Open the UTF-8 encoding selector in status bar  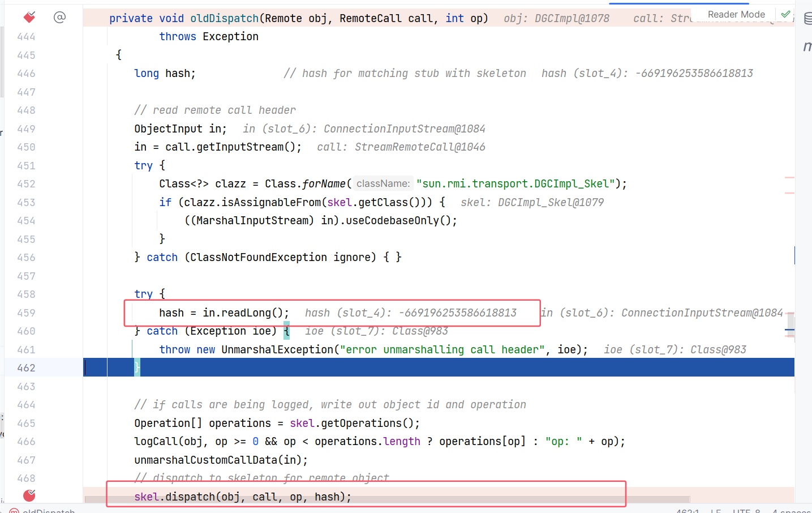click(x=746, y=511)
